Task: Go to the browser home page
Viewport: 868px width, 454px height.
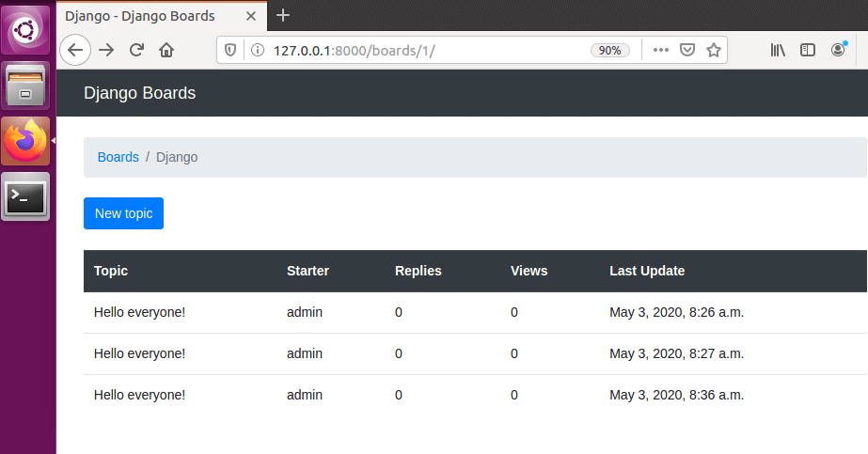Action: pyautogui.click(x=166, y=51)
